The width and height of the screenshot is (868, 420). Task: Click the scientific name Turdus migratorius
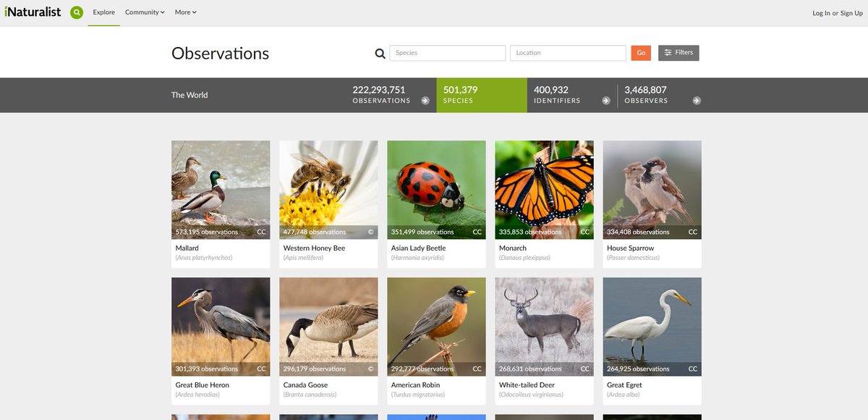tap(417, 395)
